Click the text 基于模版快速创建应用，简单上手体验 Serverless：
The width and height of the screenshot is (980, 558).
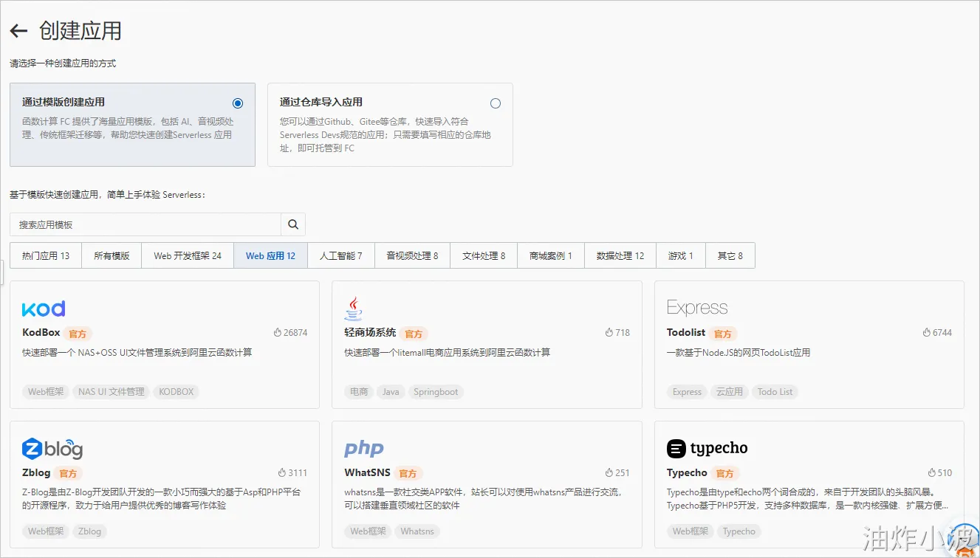point(107,195)
